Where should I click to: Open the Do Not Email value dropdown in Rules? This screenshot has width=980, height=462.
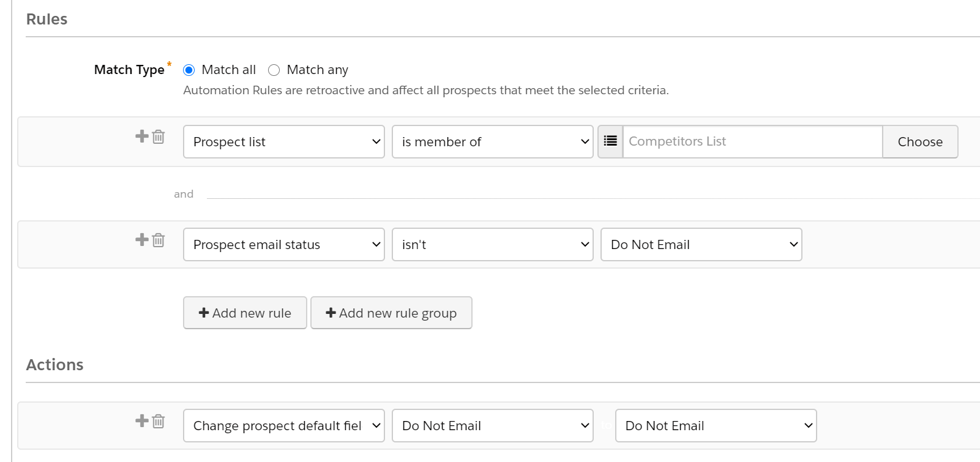[x=701, y=244]
